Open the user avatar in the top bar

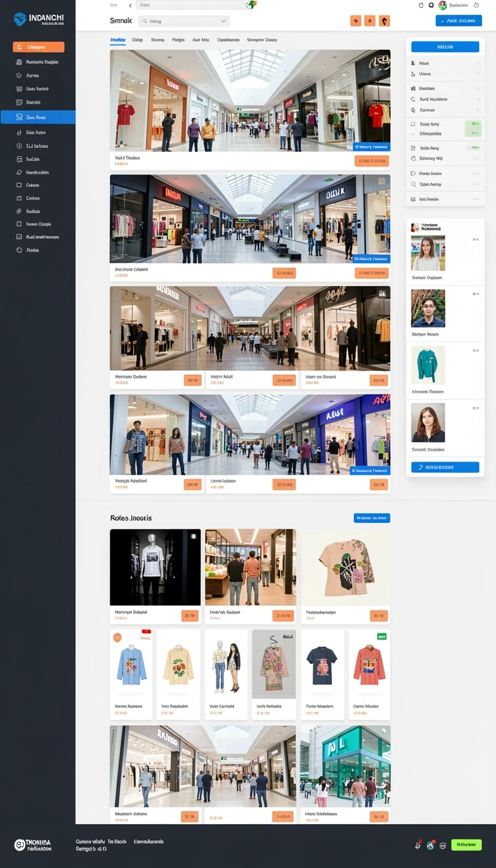tap(442, 5)
